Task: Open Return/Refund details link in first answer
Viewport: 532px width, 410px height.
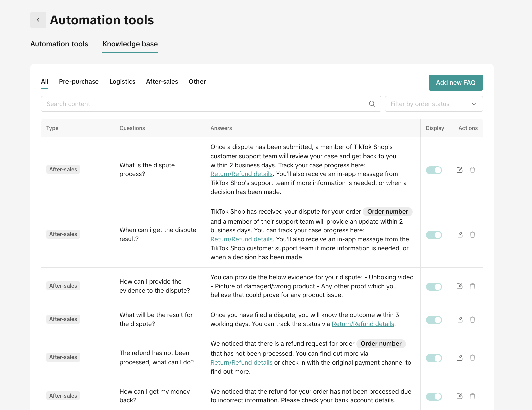Action: pyautogui.click(x=241, y=174)
